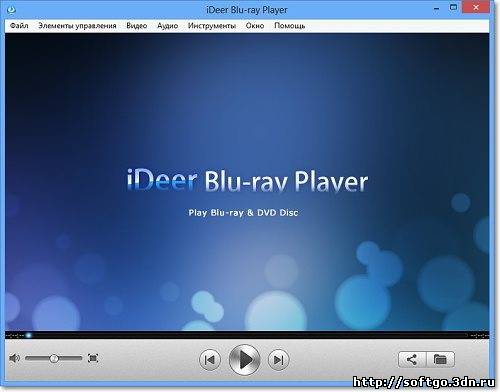Minimize the iDeer Blu-ray Player window
This screenshot has height=392, width=500.
click(436, 9)
